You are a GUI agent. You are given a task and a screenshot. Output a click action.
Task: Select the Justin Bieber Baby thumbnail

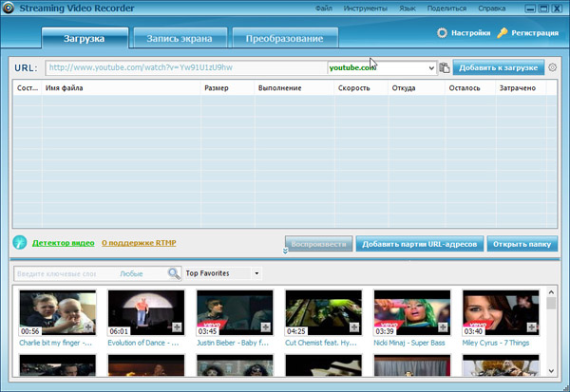234,313
